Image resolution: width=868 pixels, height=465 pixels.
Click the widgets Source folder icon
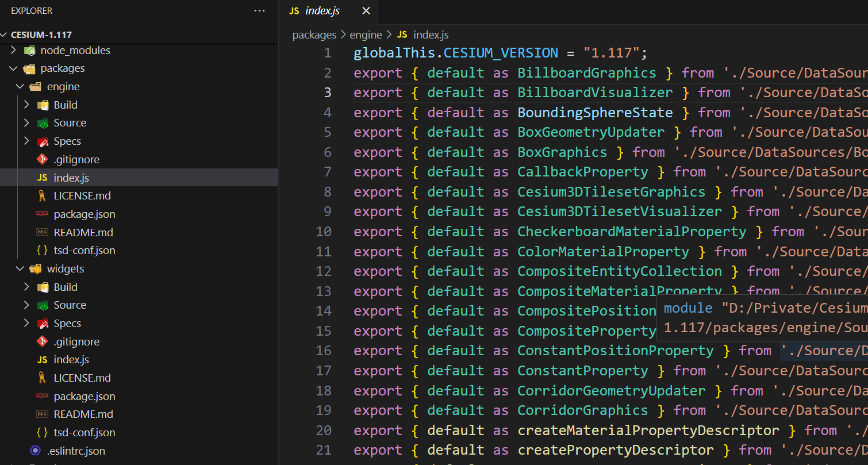(43, 305)
